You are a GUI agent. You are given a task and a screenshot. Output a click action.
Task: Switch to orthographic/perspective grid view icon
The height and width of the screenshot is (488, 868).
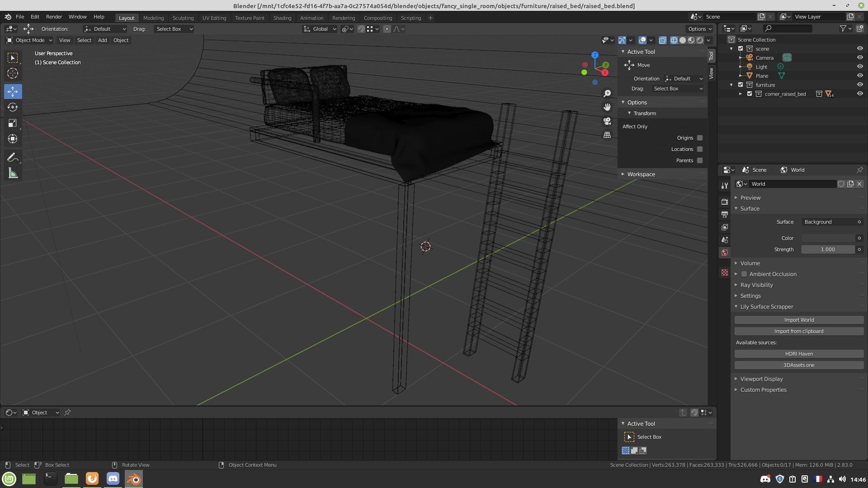tap(607, 135)
